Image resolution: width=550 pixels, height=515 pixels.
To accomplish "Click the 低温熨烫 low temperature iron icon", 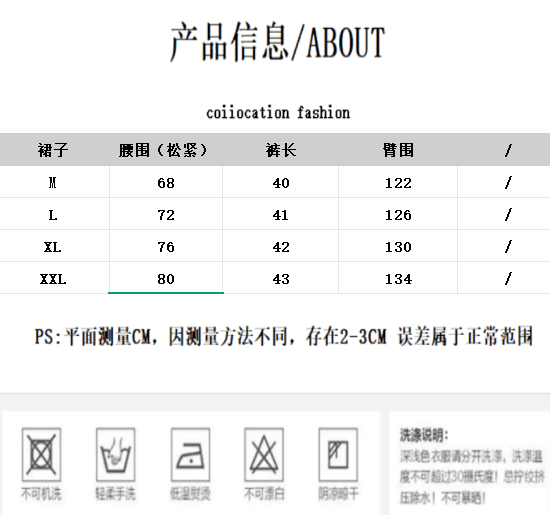I will coord(190,455).
